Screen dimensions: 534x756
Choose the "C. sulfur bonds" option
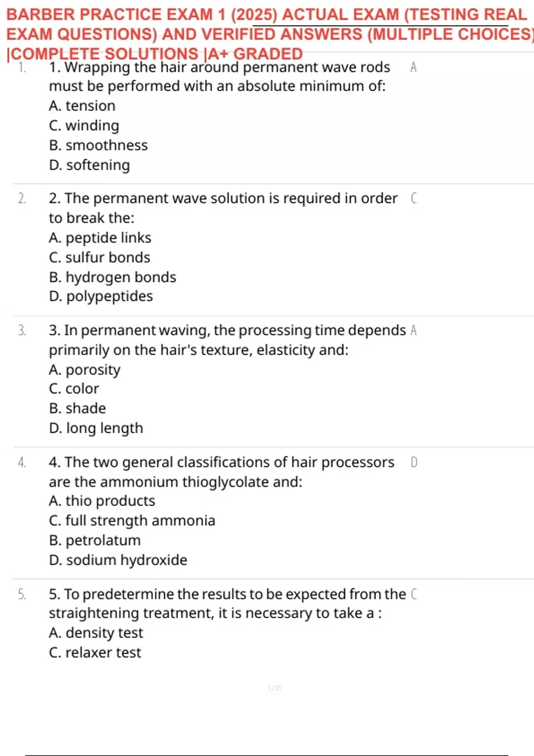(100, 257)
